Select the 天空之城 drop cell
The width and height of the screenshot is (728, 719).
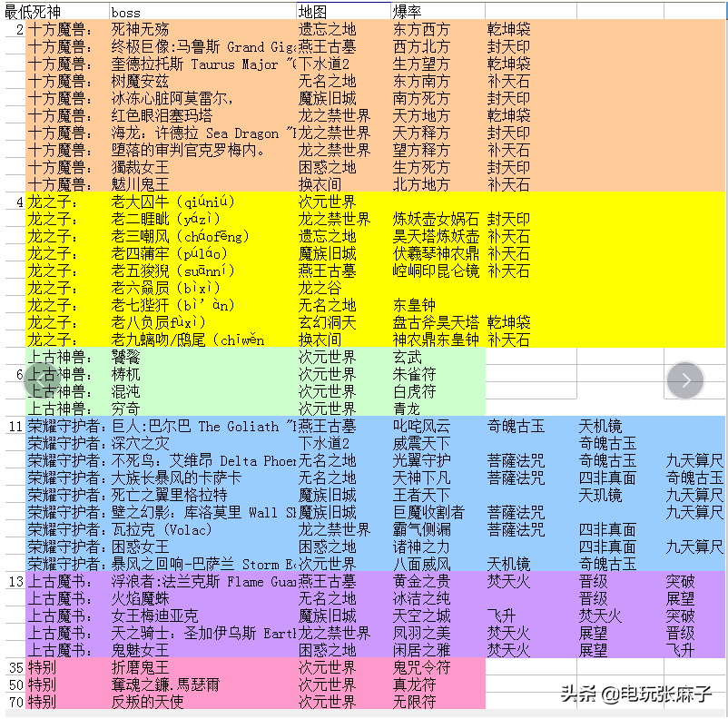421,616
